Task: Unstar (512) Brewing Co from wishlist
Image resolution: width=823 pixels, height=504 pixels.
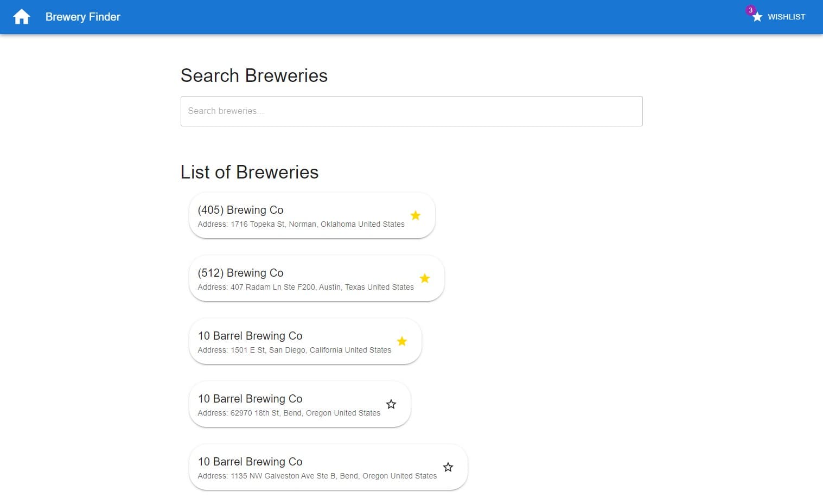Action: click(x=425, y=278)
